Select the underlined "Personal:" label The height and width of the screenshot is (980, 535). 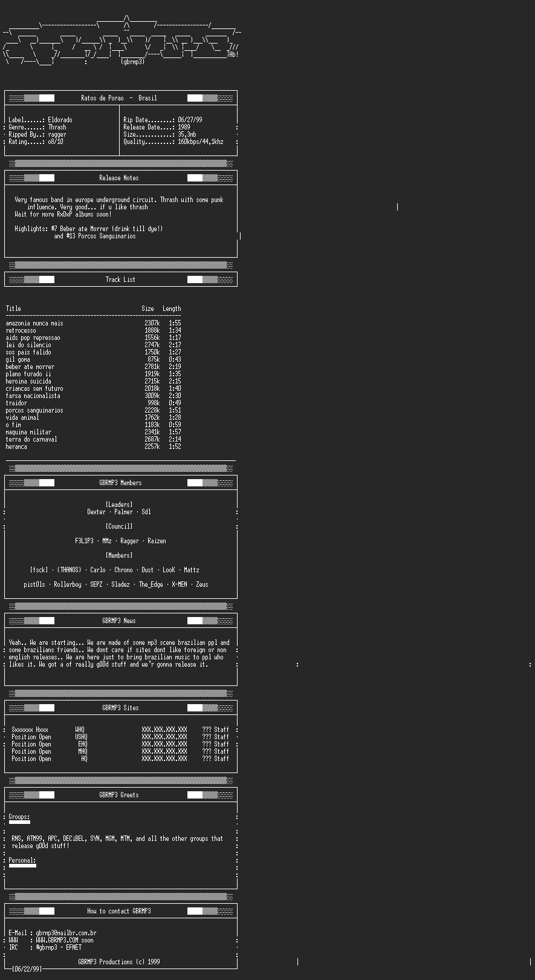[22, 860]
